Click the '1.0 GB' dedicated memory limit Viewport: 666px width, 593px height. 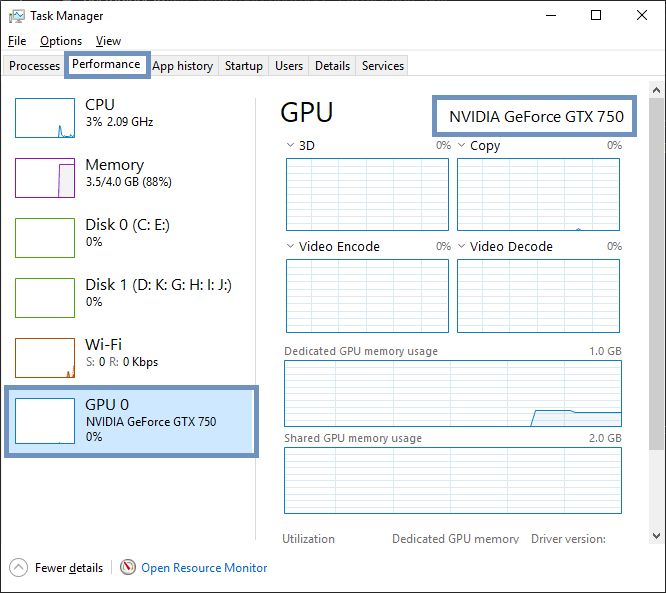tap(605, 351)
